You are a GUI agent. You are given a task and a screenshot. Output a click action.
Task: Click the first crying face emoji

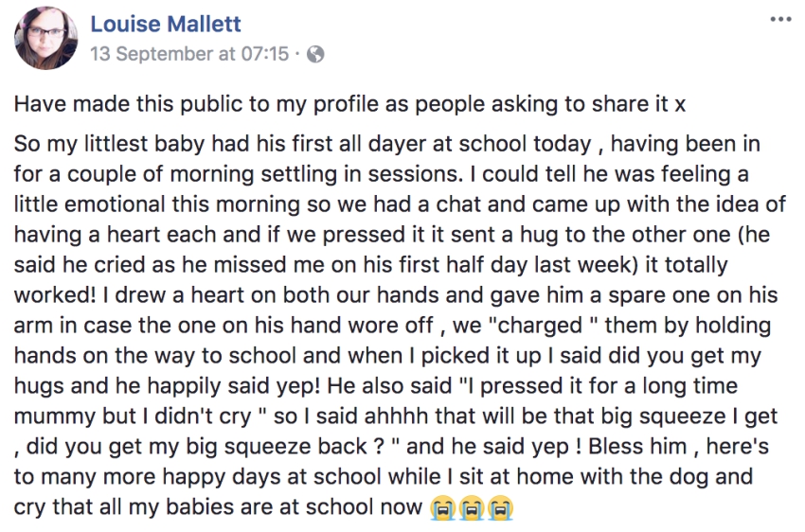pyautogui.click(x=442, y=508)
